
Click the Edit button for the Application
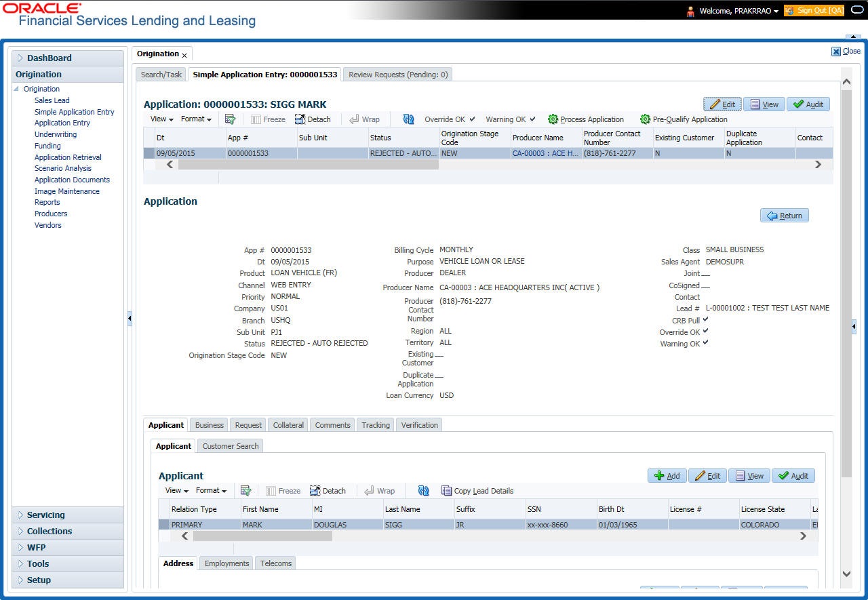click(x=722, y=104)
